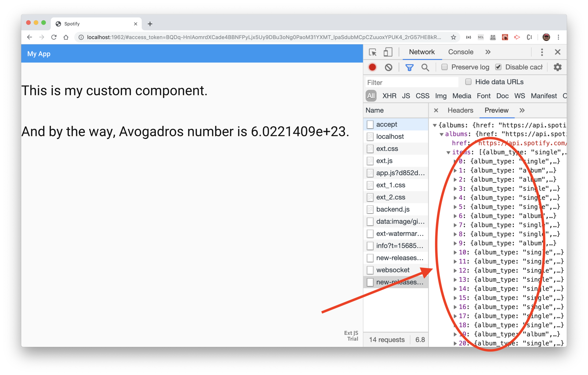Check Hide data URLs option
The width and height of the screenshot is (588, 375).
(468, 82)
